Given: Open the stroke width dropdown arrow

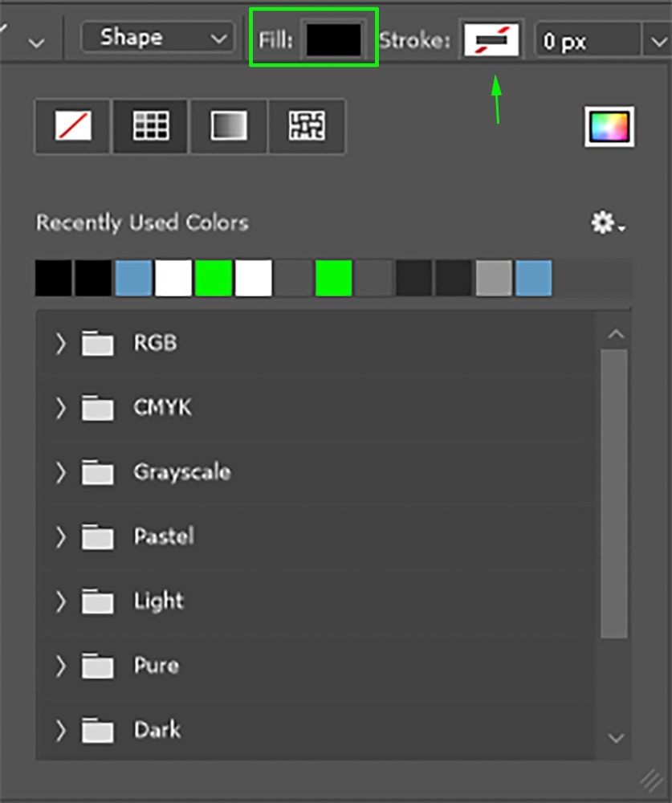Looking at the screenshot, I should 658,41.
